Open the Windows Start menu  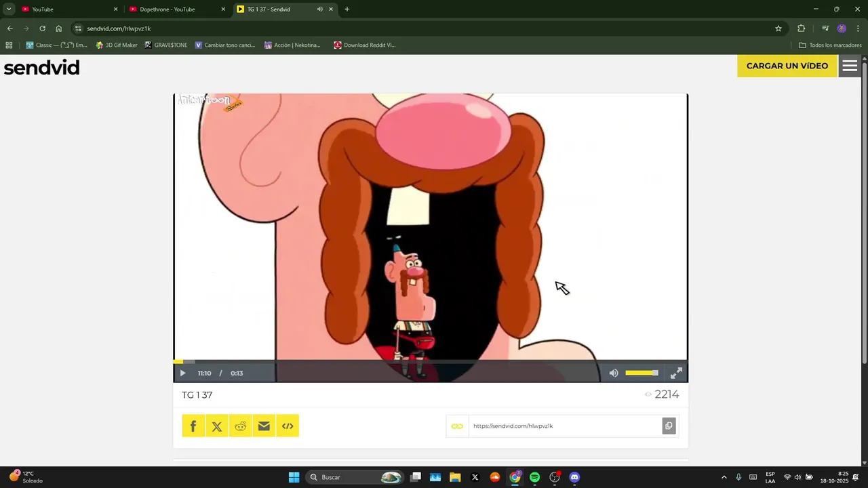[294, 477]
